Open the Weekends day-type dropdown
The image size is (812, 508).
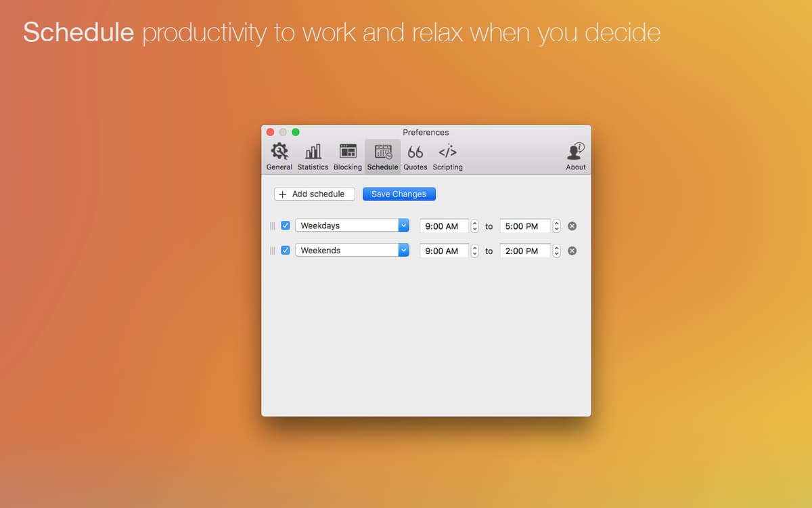tap(403, 250)
